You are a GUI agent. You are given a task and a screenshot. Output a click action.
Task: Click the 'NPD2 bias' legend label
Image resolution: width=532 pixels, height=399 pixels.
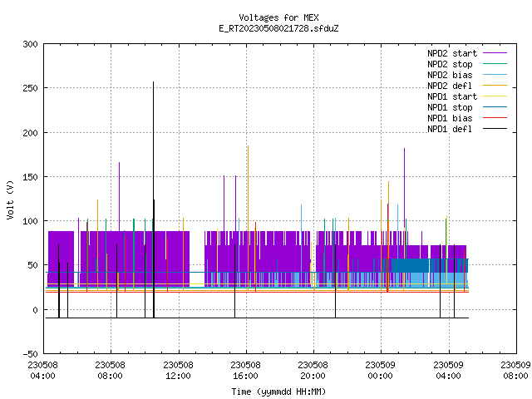(x=450, y=75)
